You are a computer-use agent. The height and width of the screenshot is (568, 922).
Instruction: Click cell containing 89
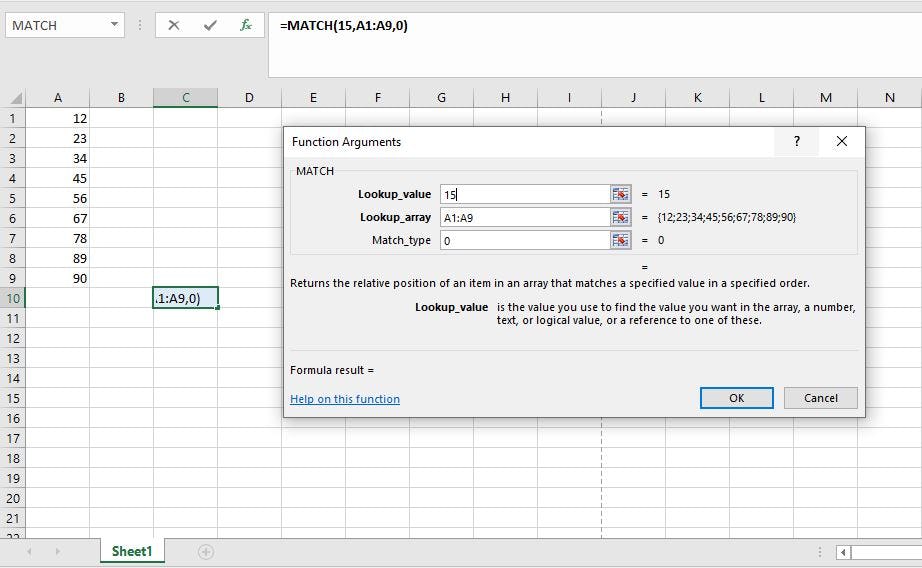58,258
